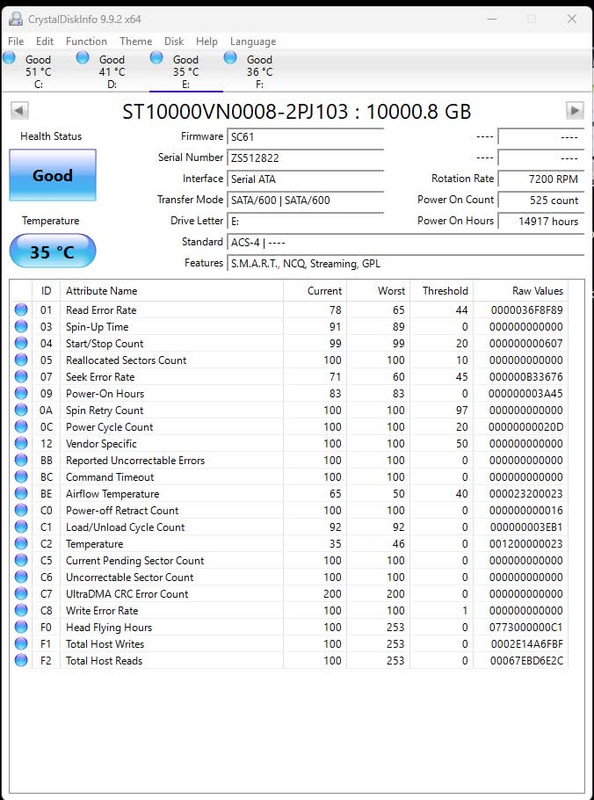The width and height of the screenshot is (594, 800).
Task: Click the CrystalDiskInfo title bar app icon
Action: tap(16, 19)
